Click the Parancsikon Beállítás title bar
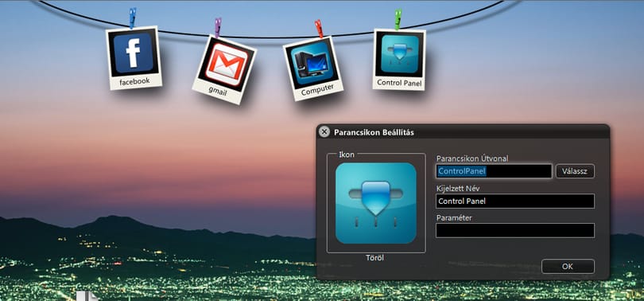 [x=464, y=132]
